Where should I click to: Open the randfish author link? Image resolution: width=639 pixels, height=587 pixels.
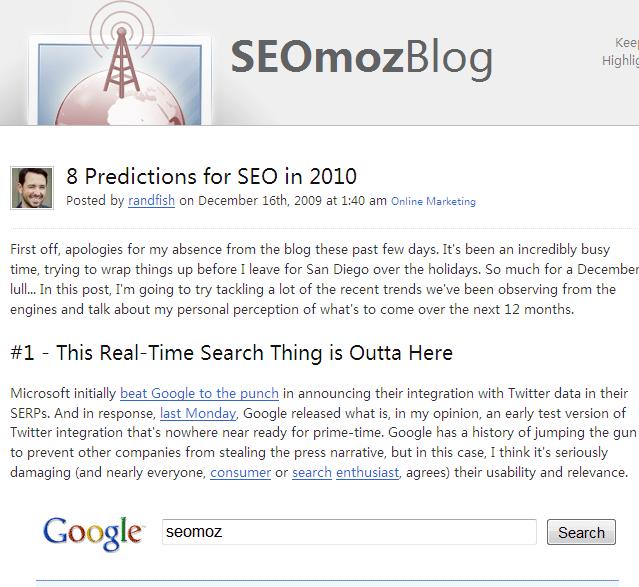click(x=151, y=201)
